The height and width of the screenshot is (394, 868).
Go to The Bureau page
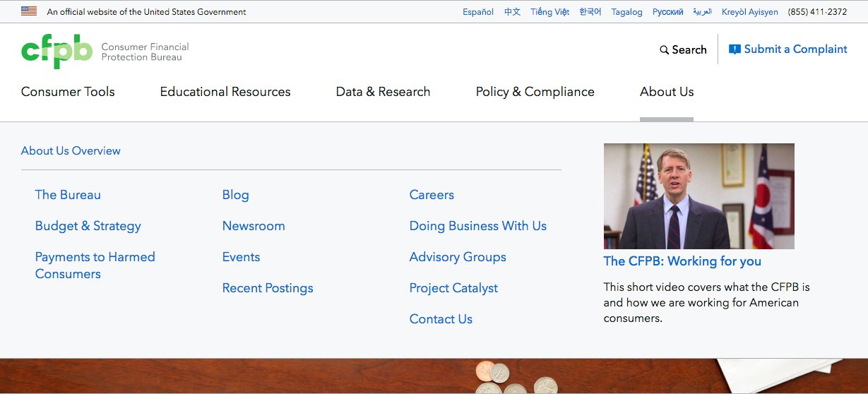[x=68, y=195]
